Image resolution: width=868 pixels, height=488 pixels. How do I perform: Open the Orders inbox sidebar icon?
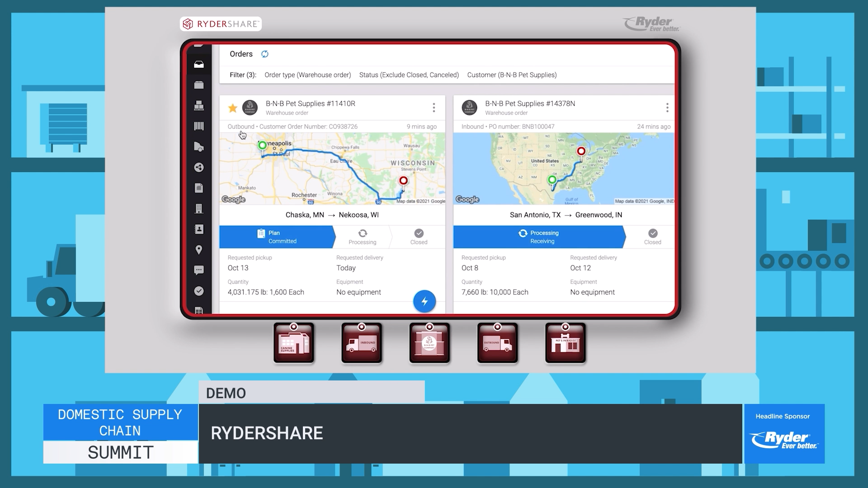pyautogui.click(x=199, y=65)
